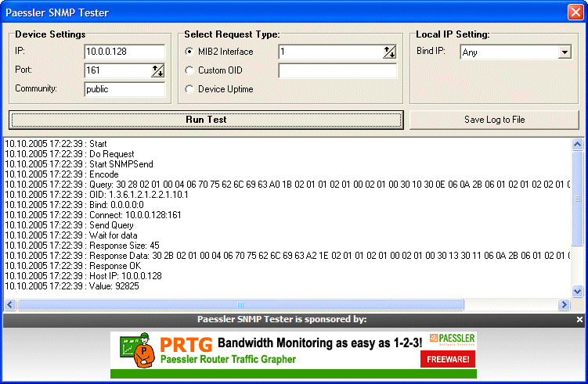This screenshot has width=588, height=384.
Task: Click the 'Send Query' log line
Action: 69,225
